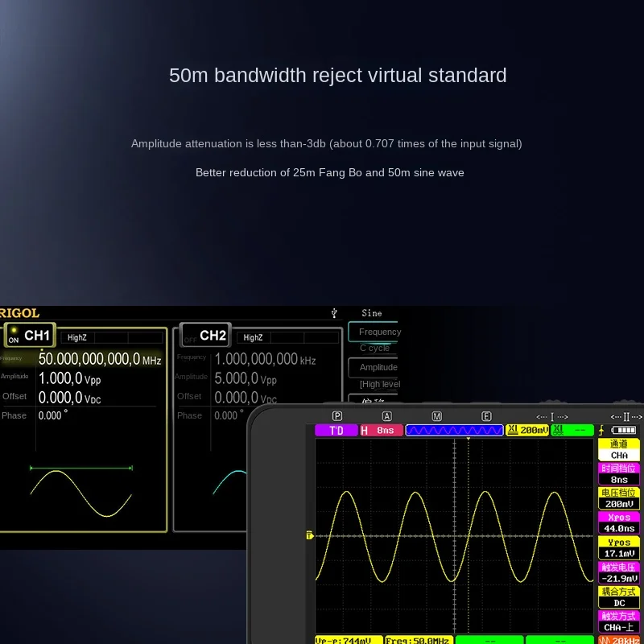Click the purple T'D trigger status indicator
The width and height of the screenshot is (644, 644).
point(336,430)
